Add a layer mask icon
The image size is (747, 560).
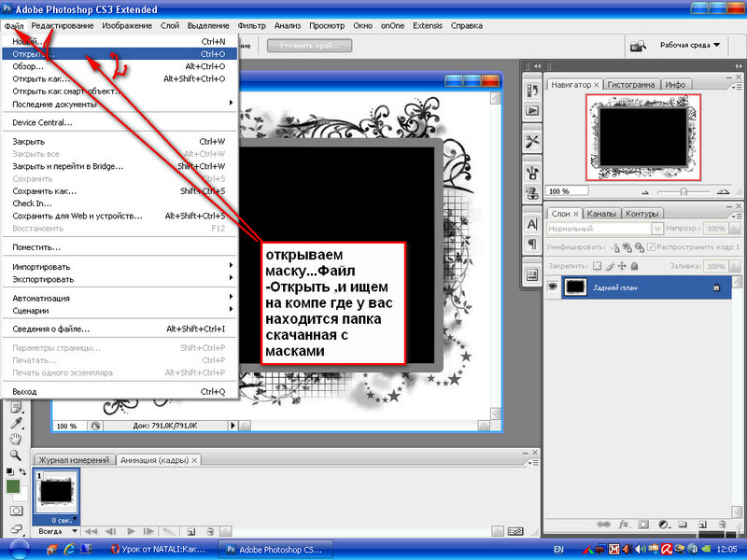[x=643, y=524]
